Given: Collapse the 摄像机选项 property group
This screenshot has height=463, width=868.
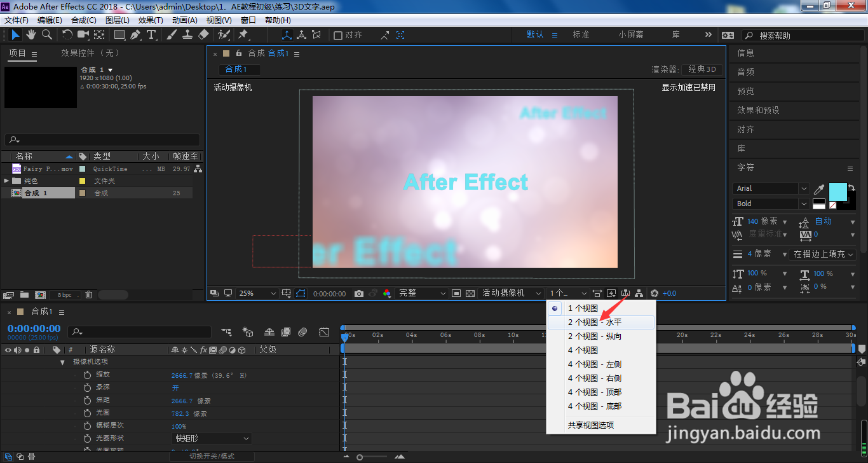Looking at the screenshot, I should [x=62, y=362].
